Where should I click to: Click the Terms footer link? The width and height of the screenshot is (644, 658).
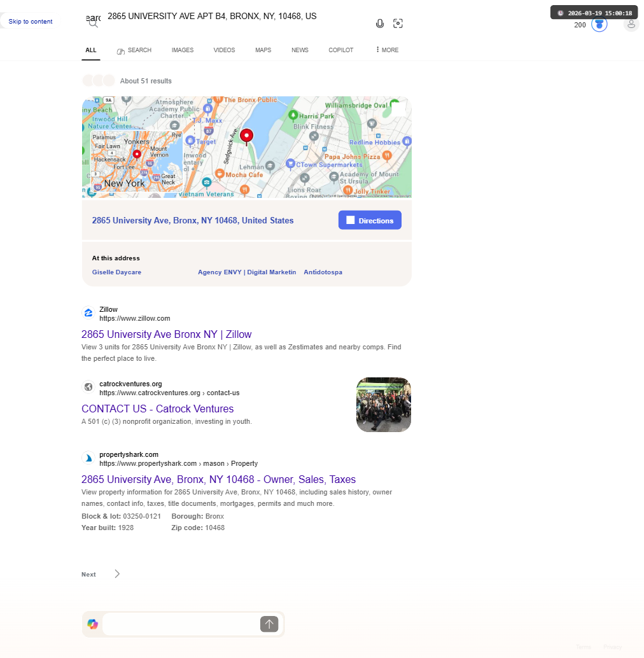click(583, 647)
